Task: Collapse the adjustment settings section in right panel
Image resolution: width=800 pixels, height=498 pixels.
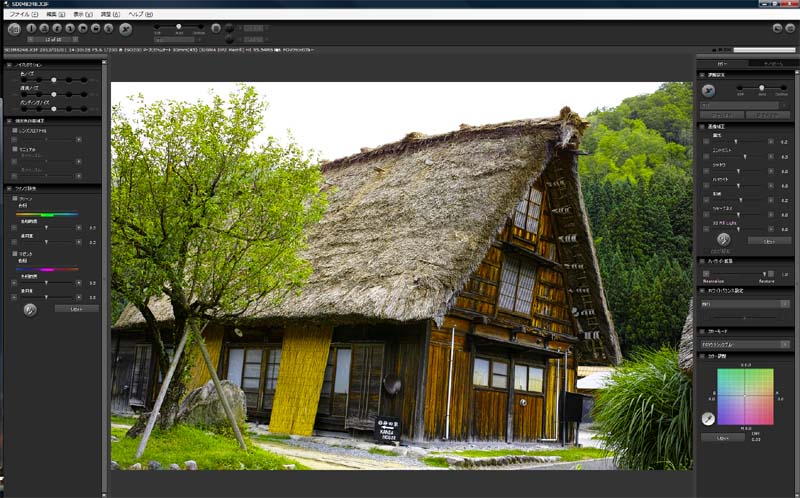Action: 702,75
